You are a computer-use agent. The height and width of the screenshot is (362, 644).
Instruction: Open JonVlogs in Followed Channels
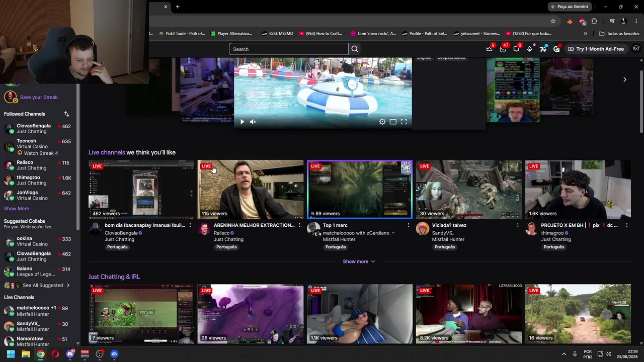coord(38,195)
